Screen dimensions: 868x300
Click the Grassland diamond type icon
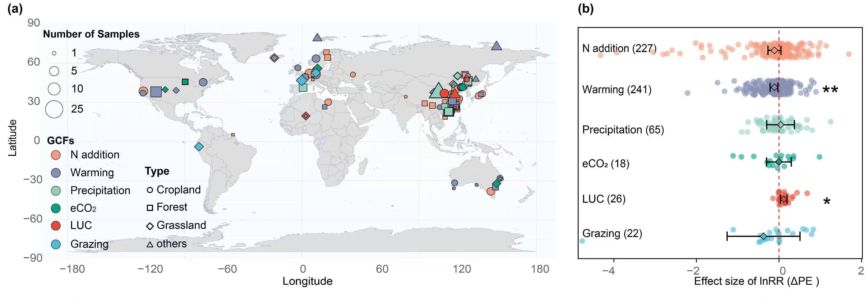(x=150, y=226)
